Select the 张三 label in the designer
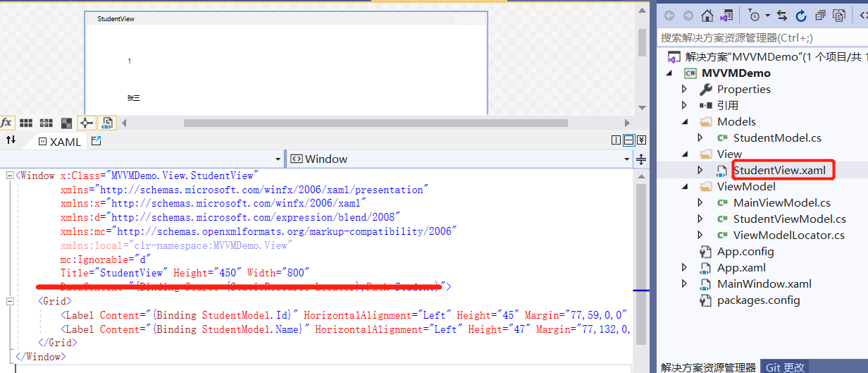868x373 pixels. point(134,98)
